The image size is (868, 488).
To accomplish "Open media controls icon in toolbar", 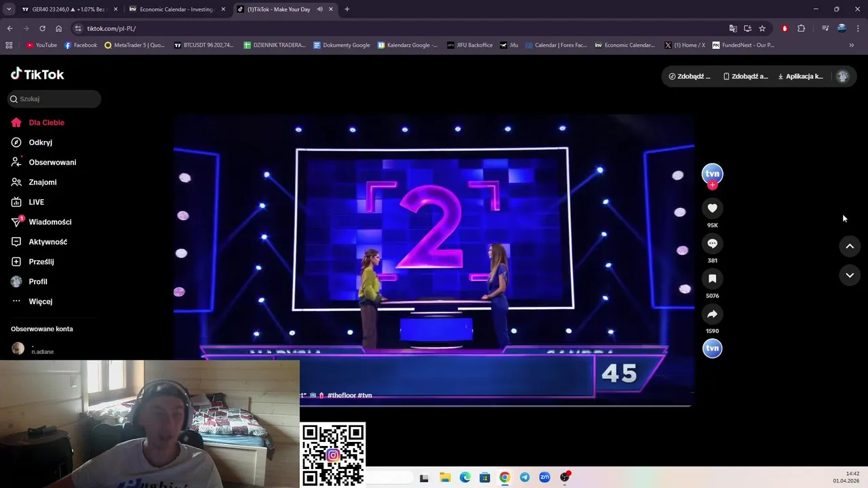I will click(825, 28).
